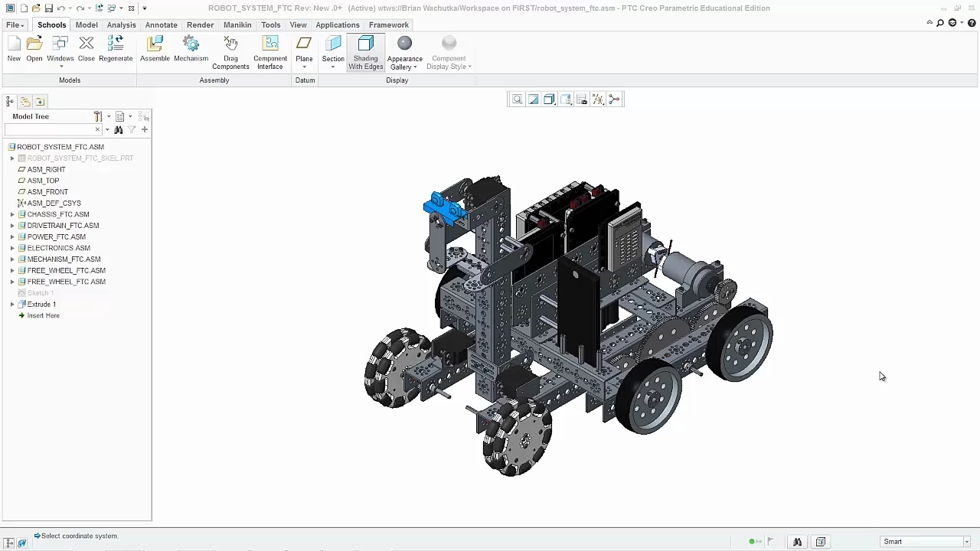Toggle the leftmost status bar pane icon

pyautogui.click(x=9, y=543)
